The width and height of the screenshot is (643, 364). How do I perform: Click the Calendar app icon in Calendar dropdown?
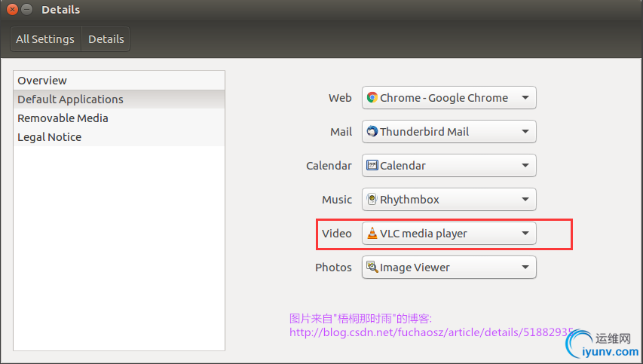(x=372, y=165)
